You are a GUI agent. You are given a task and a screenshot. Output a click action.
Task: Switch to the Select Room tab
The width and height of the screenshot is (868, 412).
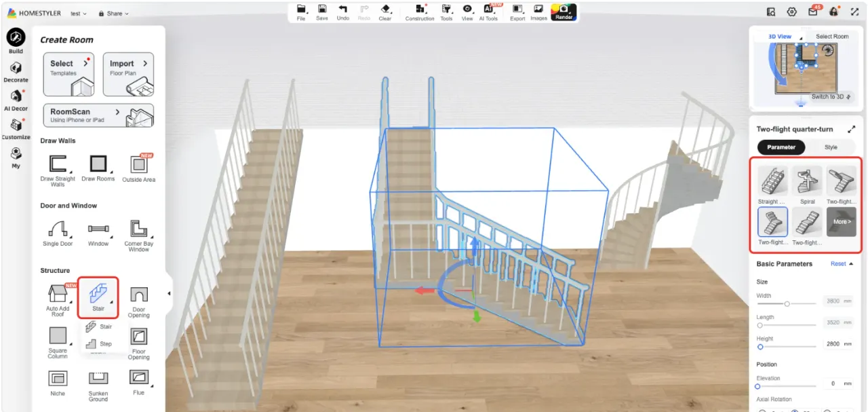click(x=831, y=37)
